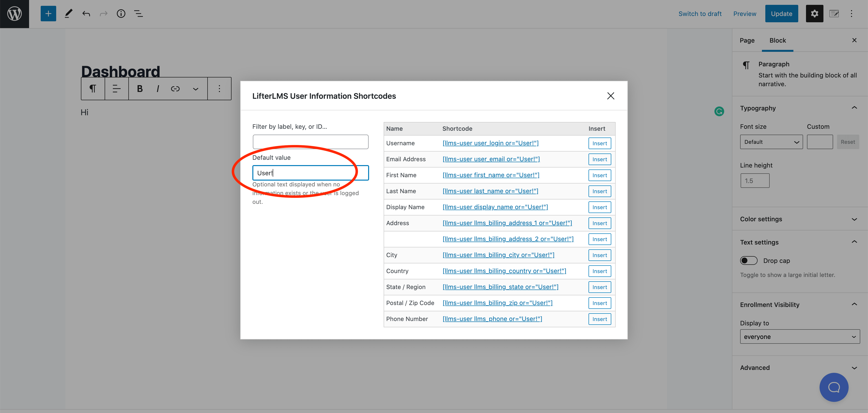
Task: Open the text alignment options
Action: point(116,89)
